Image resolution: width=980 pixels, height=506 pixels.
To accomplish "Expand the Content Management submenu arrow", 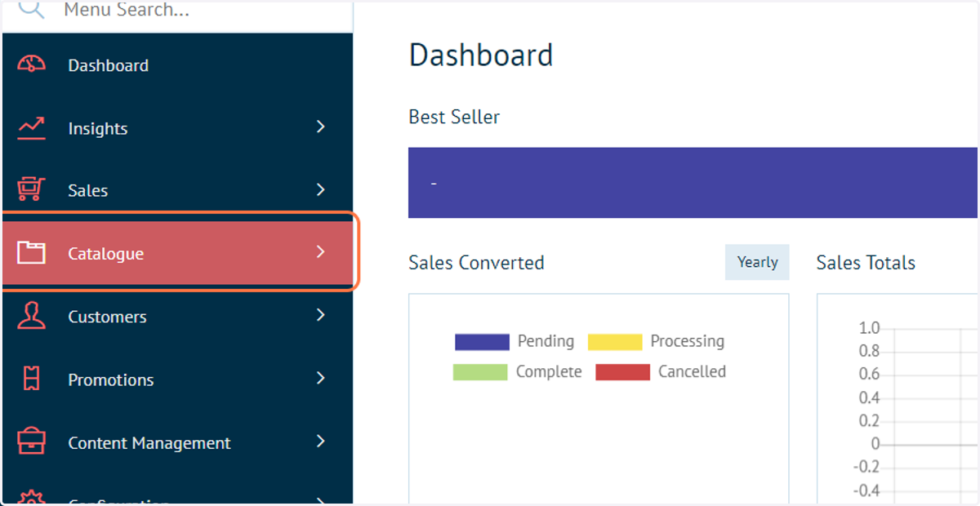I will pyautogui.click(x=321, y=442).
